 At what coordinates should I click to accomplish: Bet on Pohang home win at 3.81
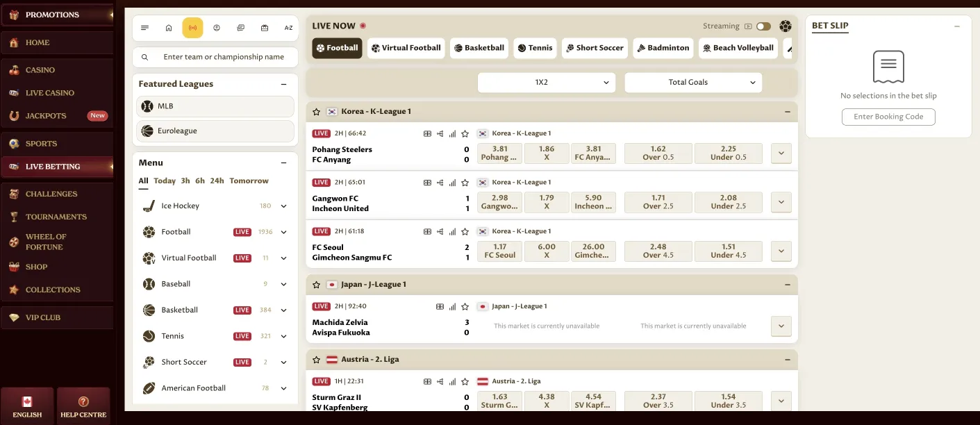pyautogui.click(x=500, y=153)
